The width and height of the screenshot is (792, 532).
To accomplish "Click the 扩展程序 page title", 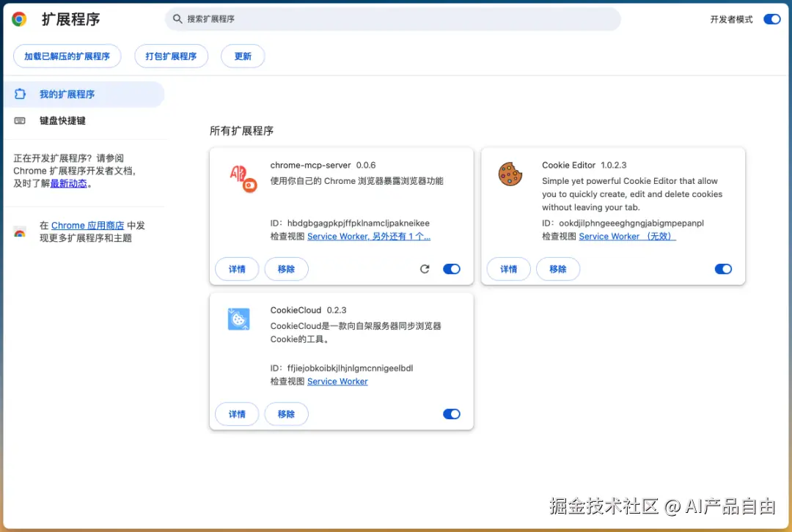I will tap(70, 19).
